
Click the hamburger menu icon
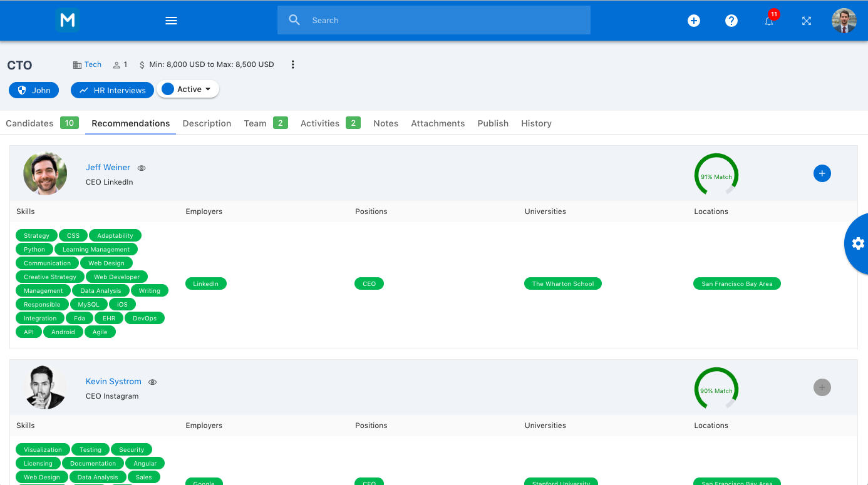pos(171,20)
